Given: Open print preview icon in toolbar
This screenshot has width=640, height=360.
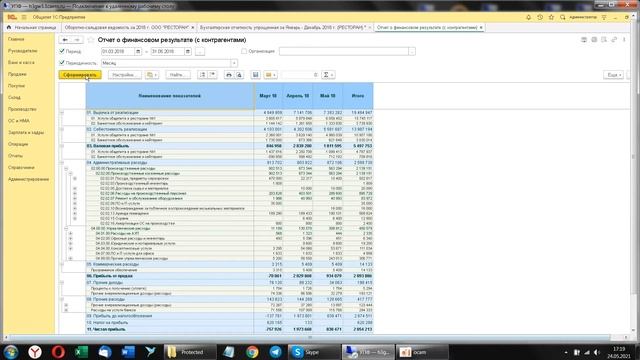Looking at the screenshot, I should [239, 75].
